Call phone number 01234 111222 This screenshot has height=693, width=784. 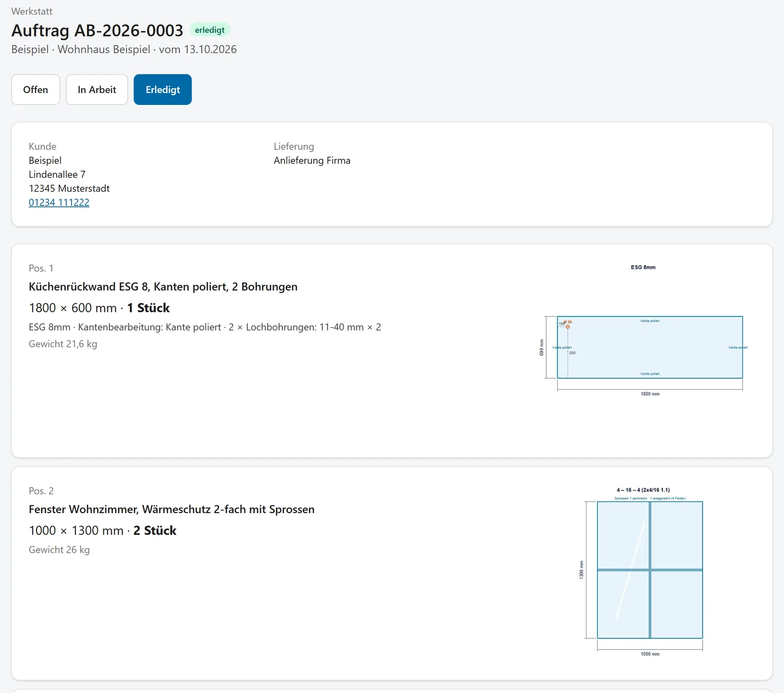pos(59,202)
